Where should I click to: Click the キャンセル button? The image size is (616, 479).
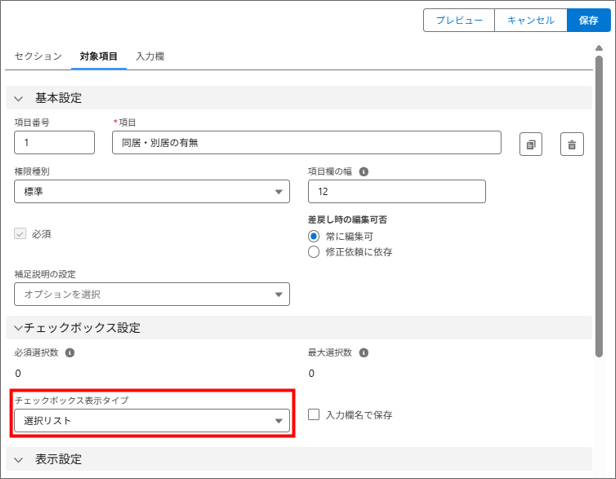point(531,20)
